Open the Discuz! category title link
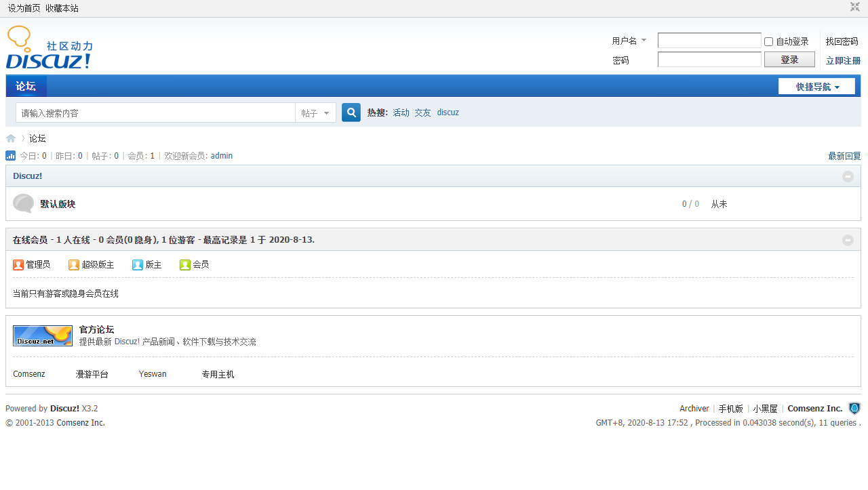Image resolution: width=868 pixels, height=490 pixels. [x=27, y=176]
